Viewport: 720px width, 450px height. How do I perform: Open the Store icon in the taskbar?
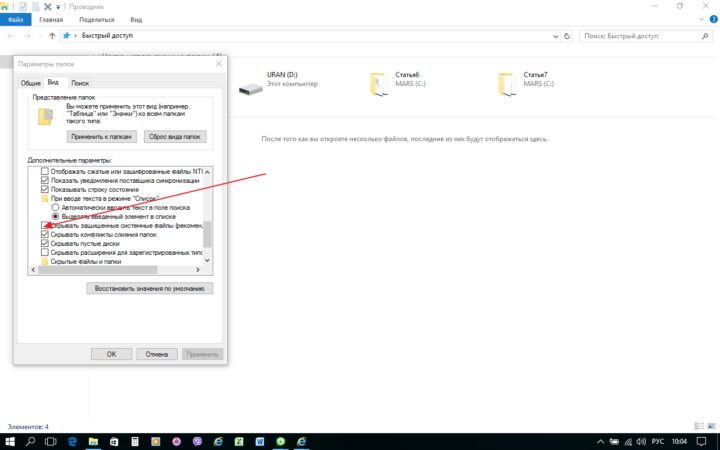tap(114, 441)
